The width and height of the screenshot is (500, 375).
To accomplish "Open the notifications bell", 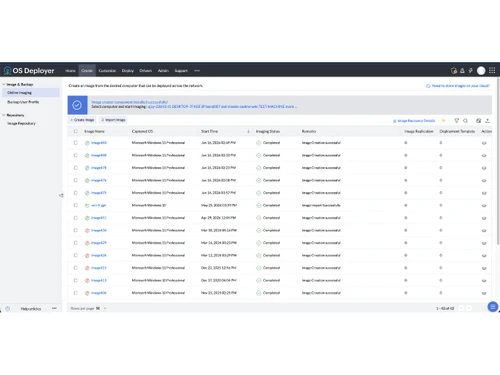I will tap(462, 71).
